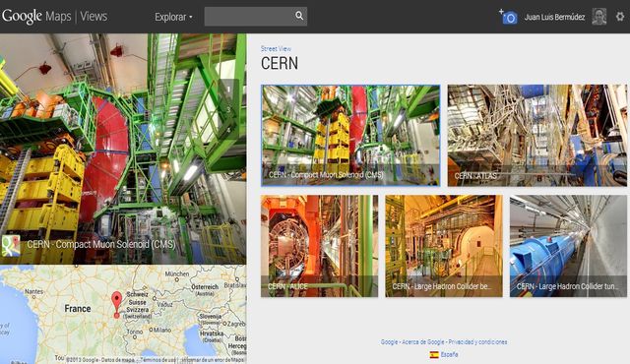Screen dimensions: 630x364
Task: Click the CMS panorama caption text
Action: [x=100, y=244]
